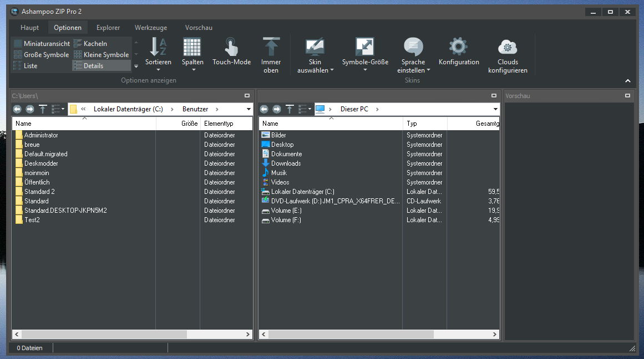Select the Standard.DESKTOP-JKPN5M2 folder
644x359 pixels.
pyautogui.click(x=65, y=211)
